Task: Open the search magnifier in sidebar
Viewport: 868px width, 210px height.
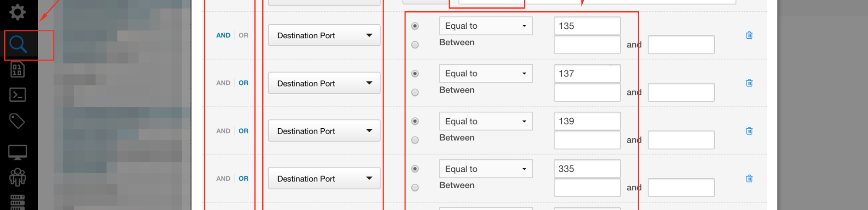Action: pyautogui.click(x=18, y=44)
